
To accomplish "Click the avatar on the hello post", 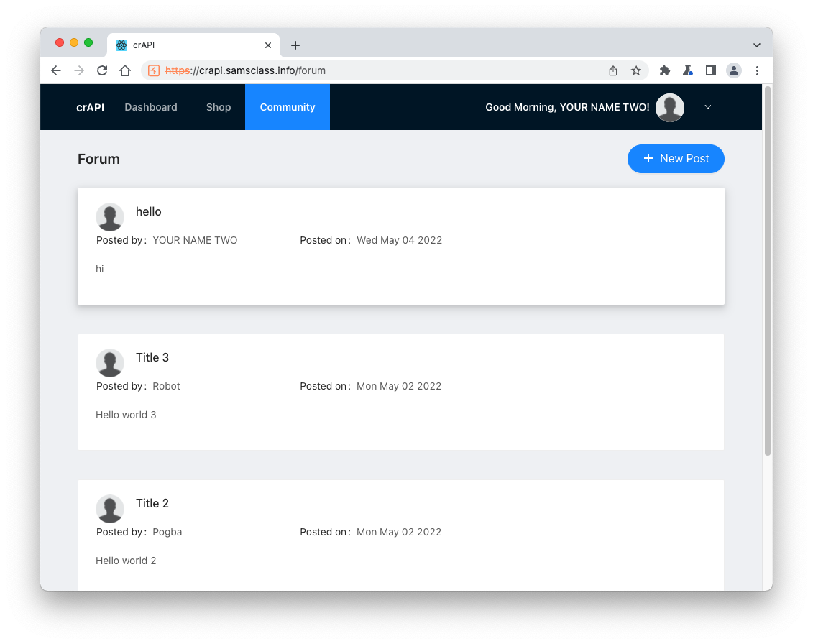I will [110, 217].
